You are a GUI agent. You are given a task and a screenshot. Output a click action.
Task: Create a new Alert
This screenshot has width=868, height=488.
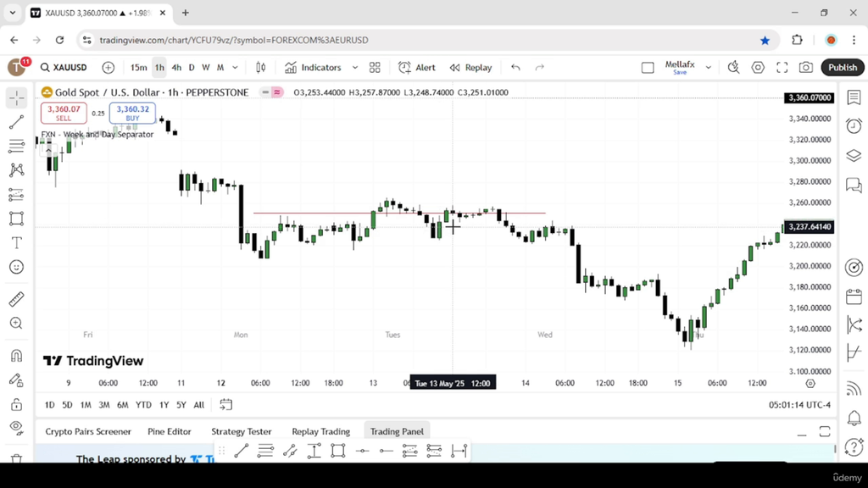(417, 68)
